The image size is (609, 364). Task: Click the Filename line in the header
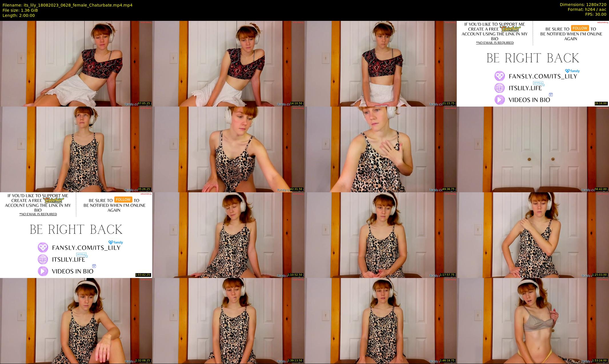point(67,5)
